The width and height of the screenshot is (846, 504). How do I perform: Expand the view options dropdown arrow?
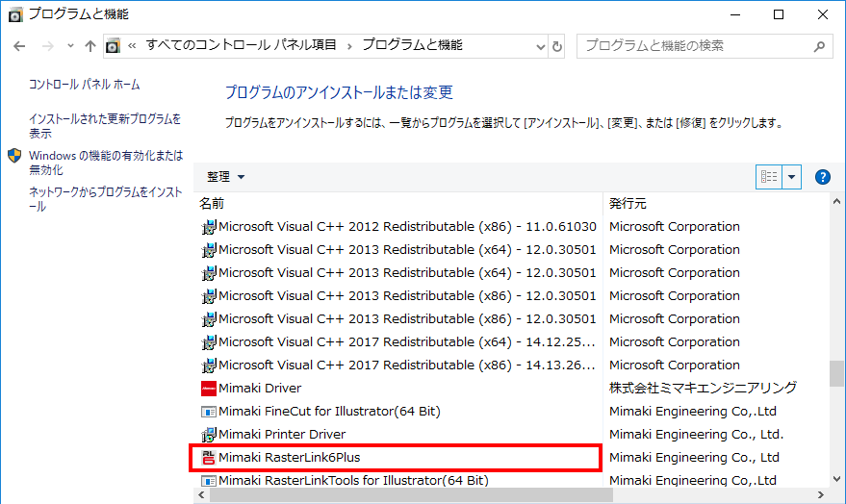coord(791,177)
